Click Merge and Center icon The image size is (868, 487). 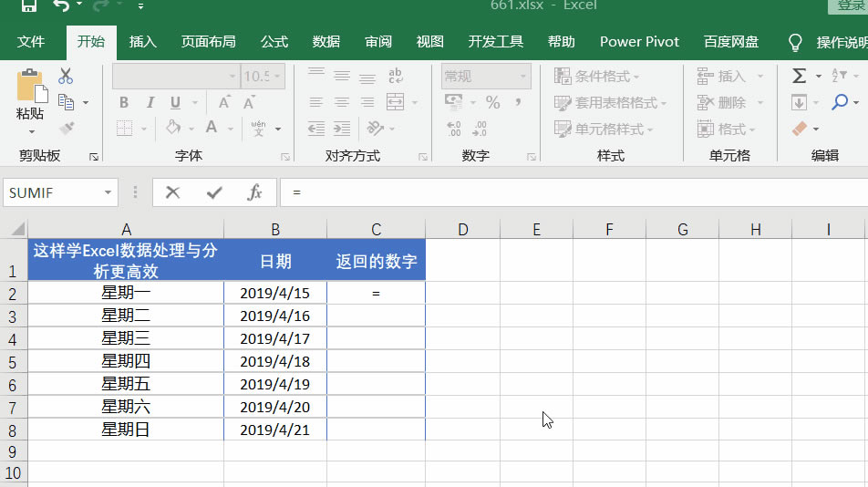click(396, 102)
